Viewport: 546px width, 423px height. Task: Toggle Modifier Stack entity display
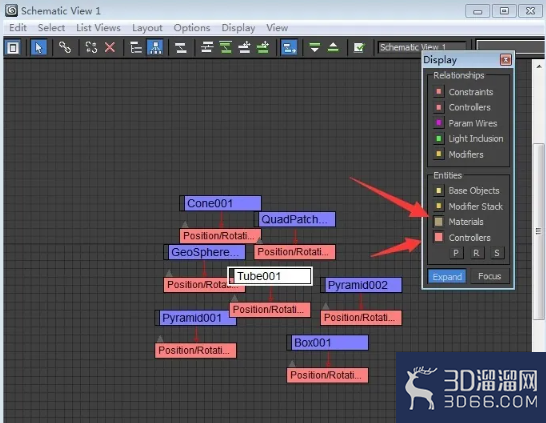coord(439,206)
